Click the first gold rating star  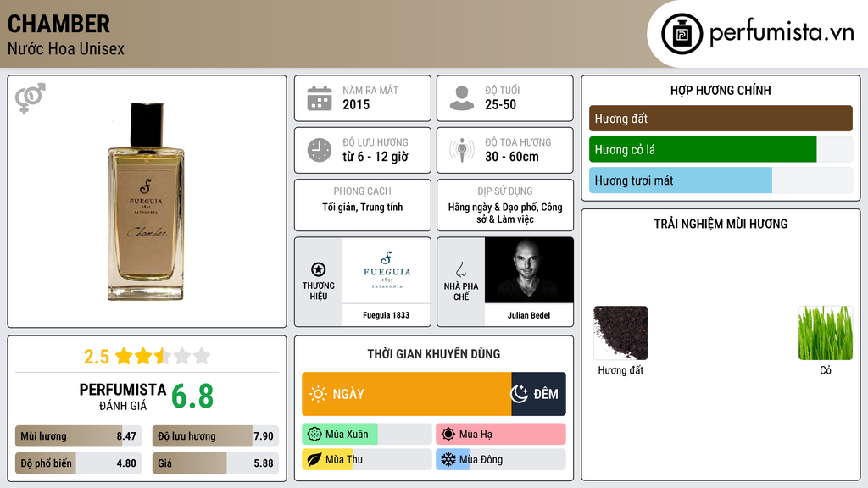tap(124, 356)
